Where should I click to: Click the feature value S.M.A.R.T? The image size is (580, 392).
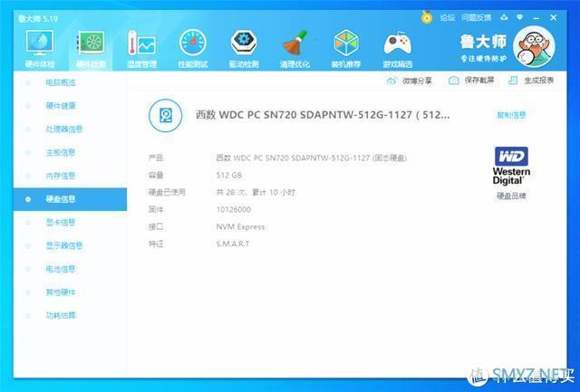(x=233, y=244)
